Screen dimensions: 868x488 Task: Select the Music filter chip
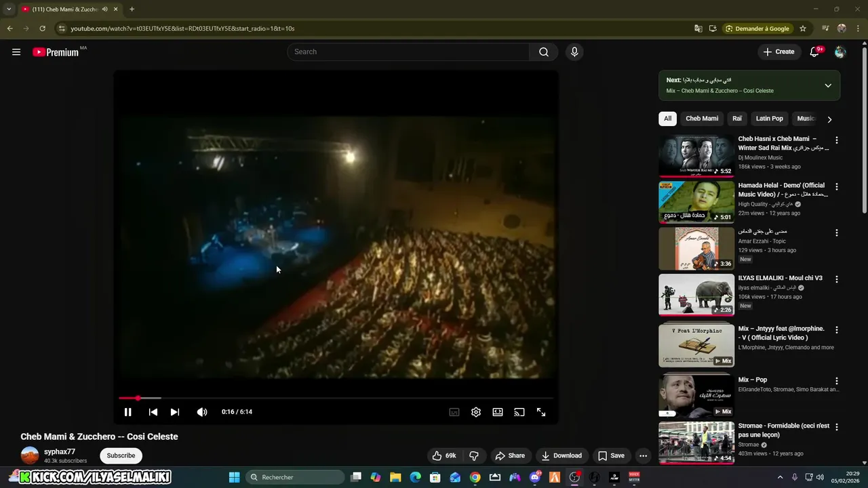805,119
